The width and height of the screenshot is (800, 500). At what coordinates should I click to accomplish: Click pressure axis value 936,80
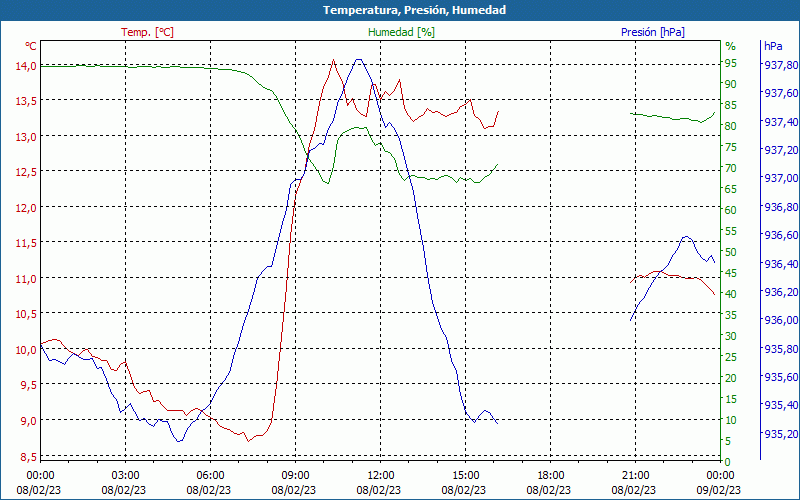[780, 207]
